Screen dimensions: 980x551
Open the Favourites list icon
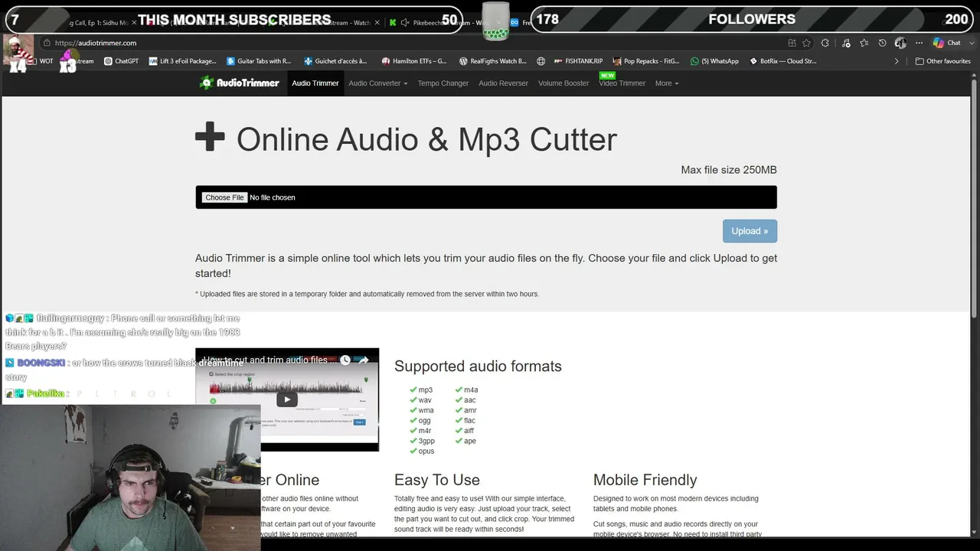pyautogui.click(x=864, y=43)
